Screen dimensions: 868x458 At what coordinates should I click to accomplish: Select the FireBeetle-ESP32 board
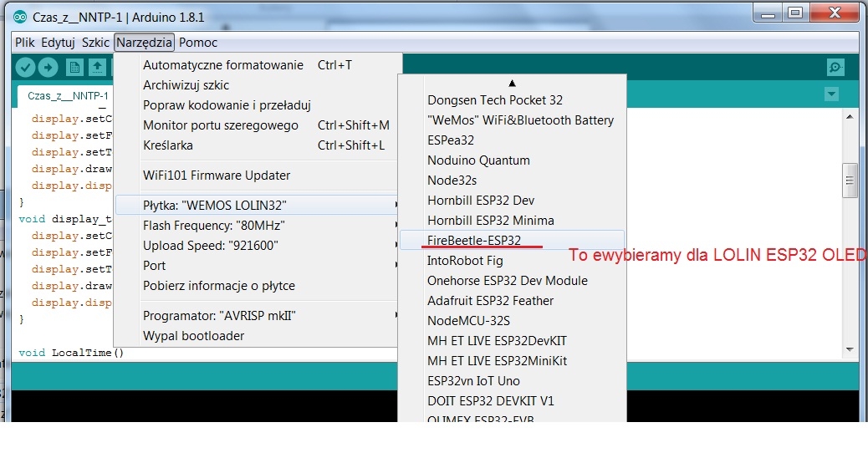pos(512,241)
